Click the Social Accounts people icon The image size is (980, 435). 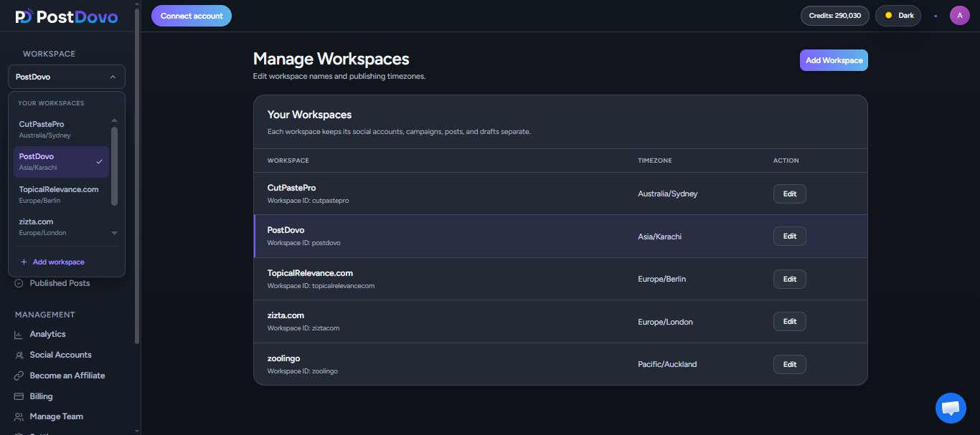tap(19, 355)
